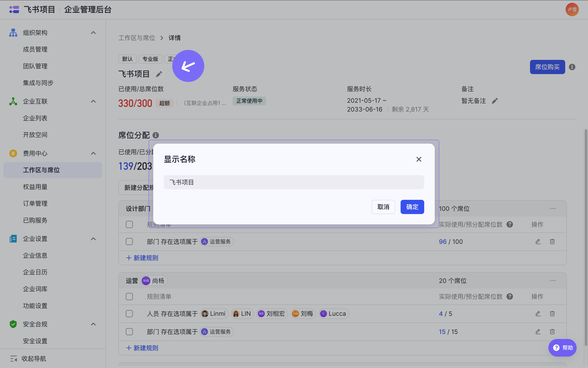
Task: Collapse the 企业互联 section
Action: click(93, 101)
